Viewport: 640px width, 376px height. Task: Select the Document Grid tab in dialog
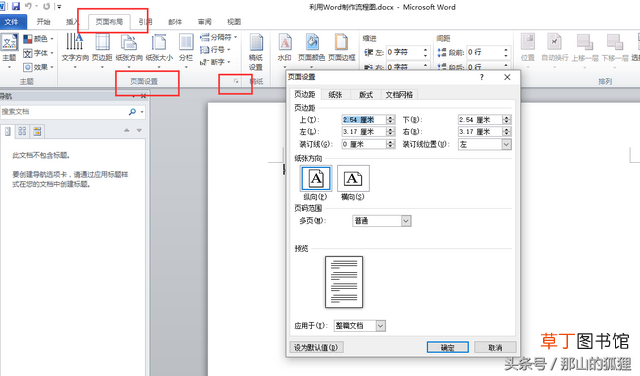399,95
